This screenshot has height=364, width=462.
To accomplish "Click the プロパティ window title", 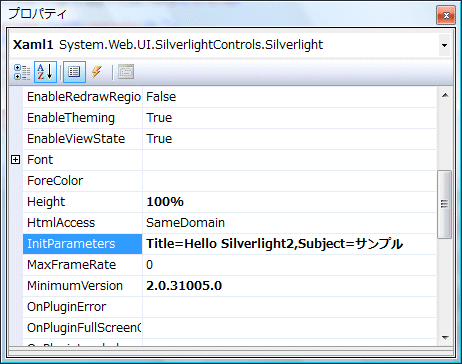I will point(37,14).
